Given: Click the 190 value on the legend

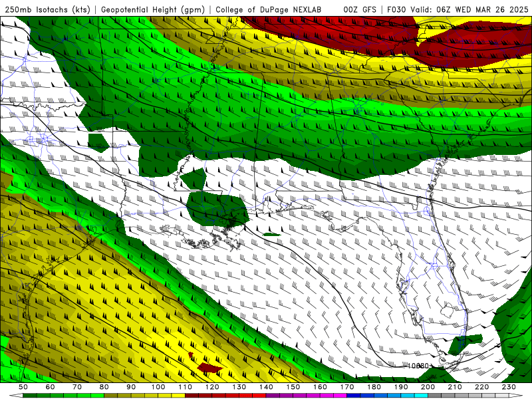Looking at the screenshot, I should click(401, 387).
